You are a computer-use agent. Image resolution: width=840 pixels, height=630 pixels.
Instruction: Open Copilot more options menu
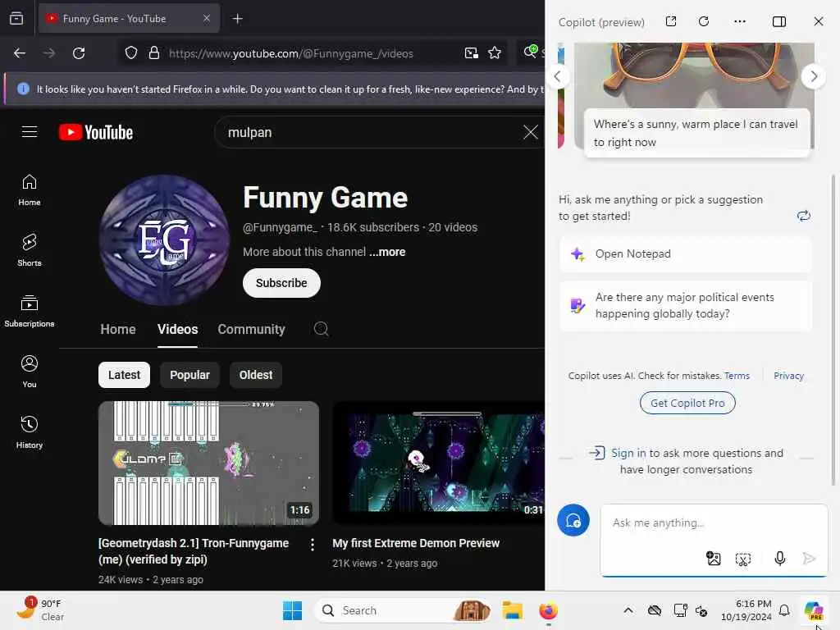point(740,21)
